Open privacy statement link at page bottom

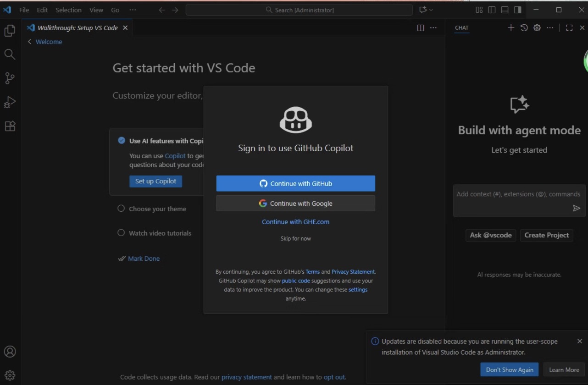(x=247, y=377)
